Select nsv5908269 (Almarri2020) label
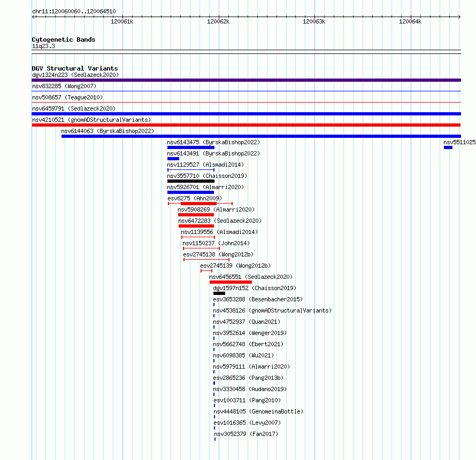 tap(216, 209)
